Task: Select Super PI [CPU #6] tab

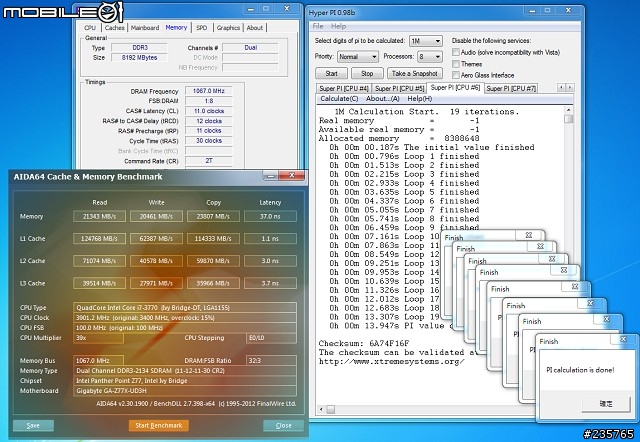Action: pos(455,87)
